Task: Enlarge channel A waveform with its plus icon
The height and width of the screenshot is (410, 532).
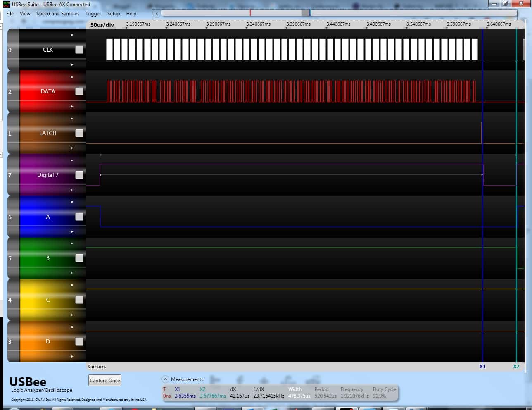Action: click(x=72, y=231)
